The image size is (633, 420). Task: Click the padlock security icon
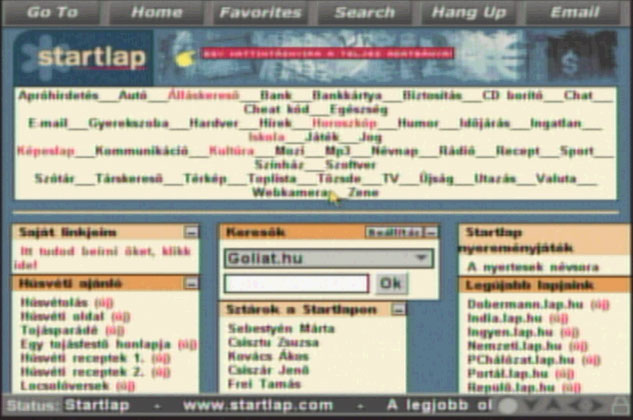tap(620, 405)
